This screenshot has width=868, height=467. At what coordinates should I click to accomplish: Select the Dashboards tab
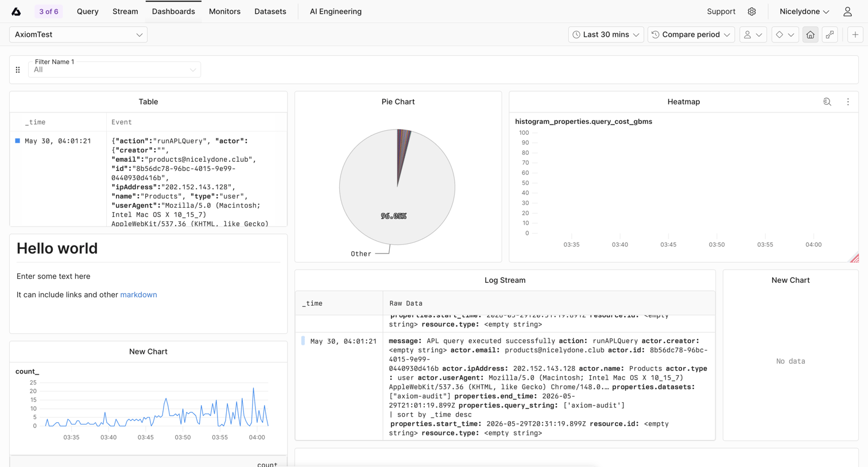coord(173,11)
